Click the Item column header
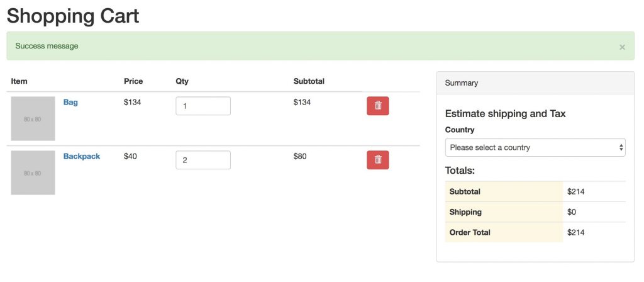 (x=19, y=81)
